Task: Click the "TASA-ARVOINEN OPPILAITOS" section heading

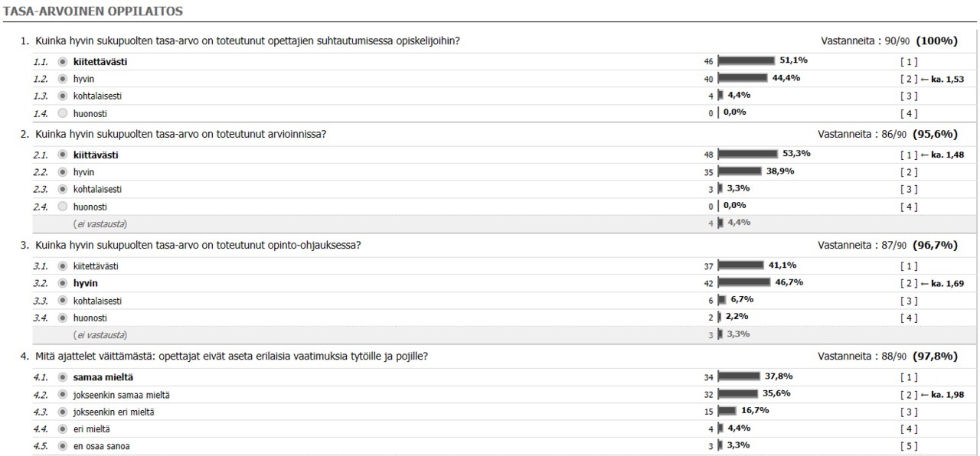Action: coord(93,12)
